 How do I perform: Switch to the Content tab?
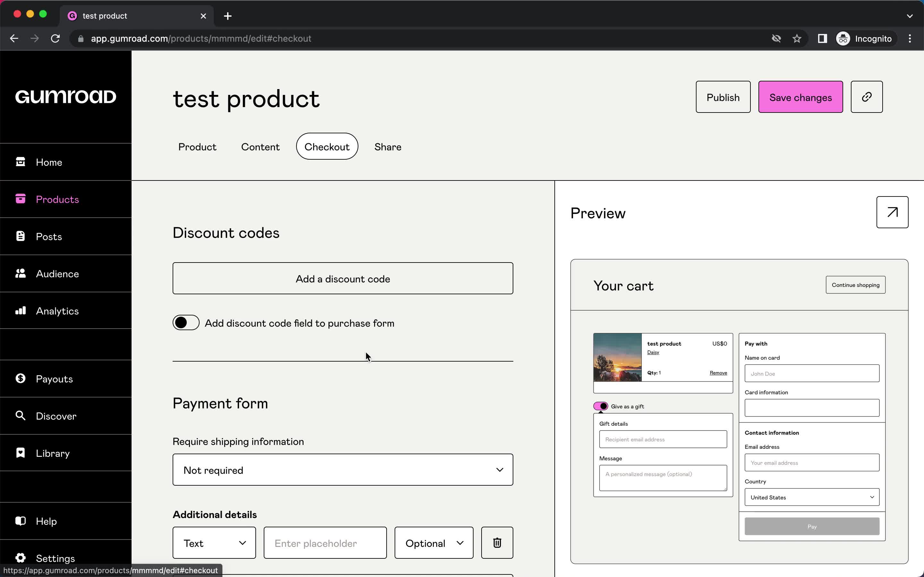tap(260, 147)
